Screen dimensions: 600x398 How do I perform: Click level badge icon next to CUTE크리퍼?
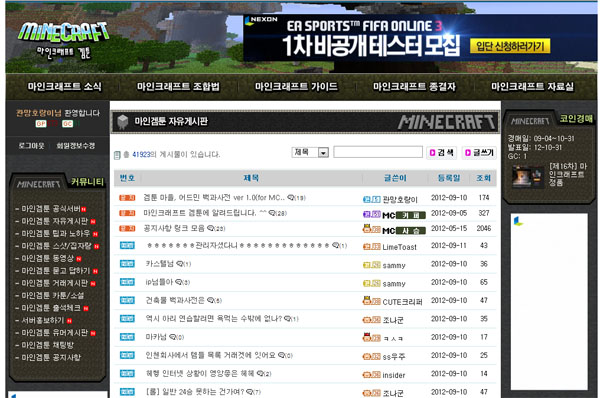[x=372, y=300]
